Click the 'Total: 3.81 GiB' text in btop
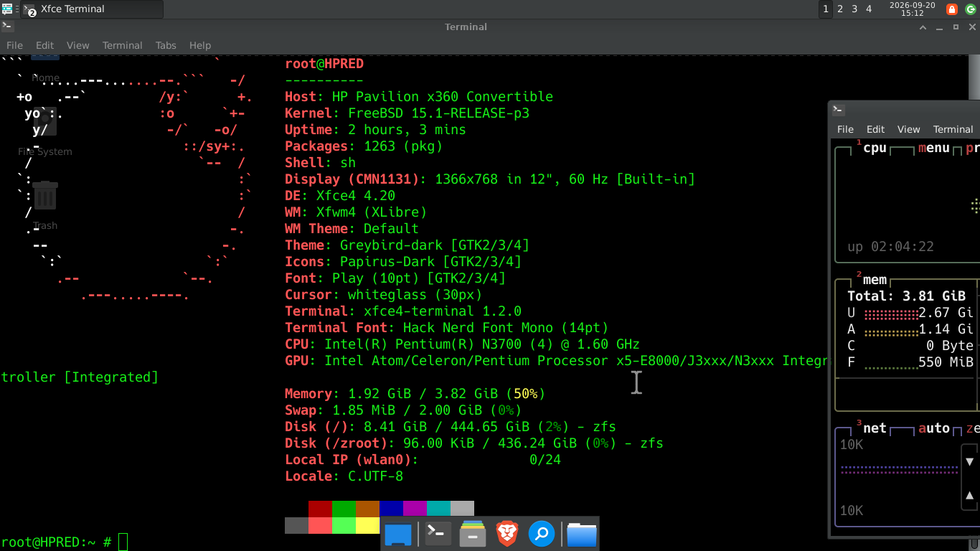 [x=907, y=296]
